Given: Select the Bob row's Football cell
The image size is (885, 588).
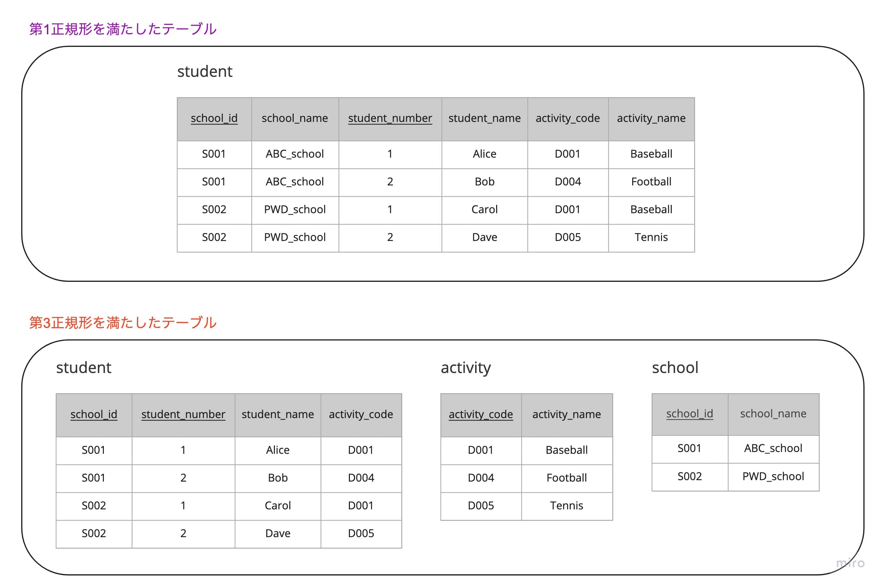Looking at the screenshot, I should [651, 181].
